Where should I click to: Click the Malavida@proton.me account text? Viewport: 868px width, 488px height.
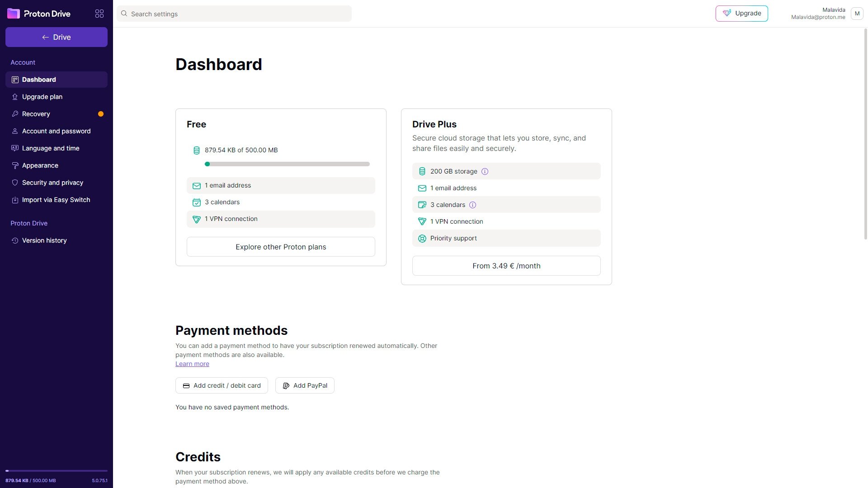tap(818, 17)
